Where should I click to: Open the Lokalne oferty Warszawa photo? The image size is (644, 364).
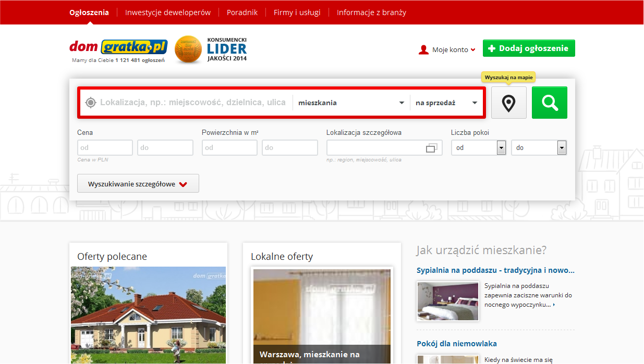click(x=322, y=316)
